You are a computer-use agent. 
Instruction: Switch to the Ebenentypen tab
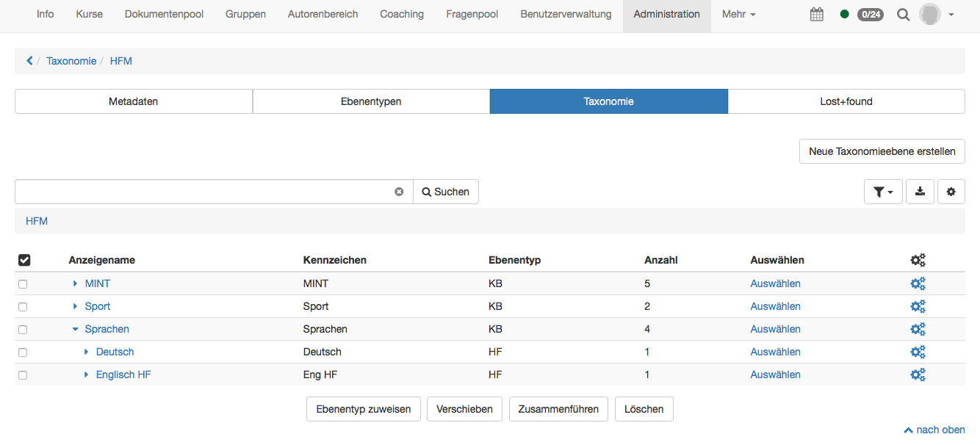(371, 101)
